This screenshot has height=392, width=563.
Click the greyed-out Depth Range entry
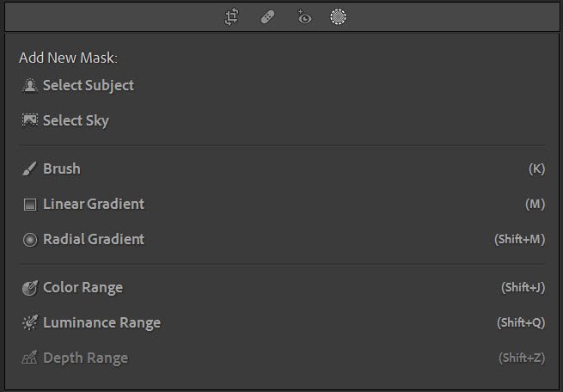pyautogui.click(x=85, y=358)
